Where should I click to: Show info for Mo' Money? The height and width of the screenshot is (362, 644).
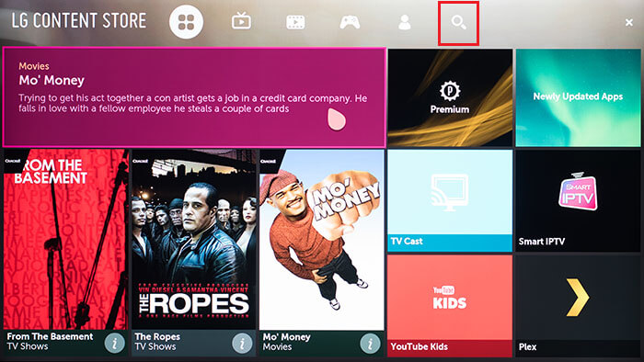(370, 343)
